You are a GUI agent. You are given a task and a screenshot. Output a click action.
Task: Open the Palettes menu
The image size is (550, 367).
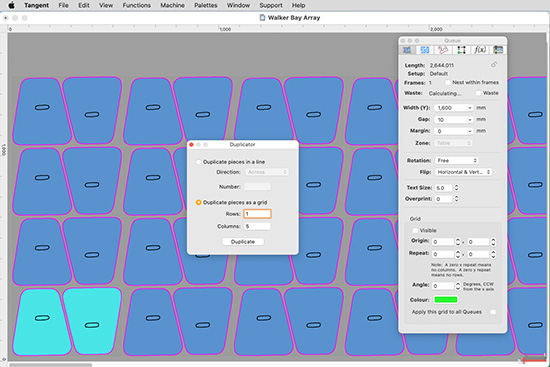[x=206, y=5]
